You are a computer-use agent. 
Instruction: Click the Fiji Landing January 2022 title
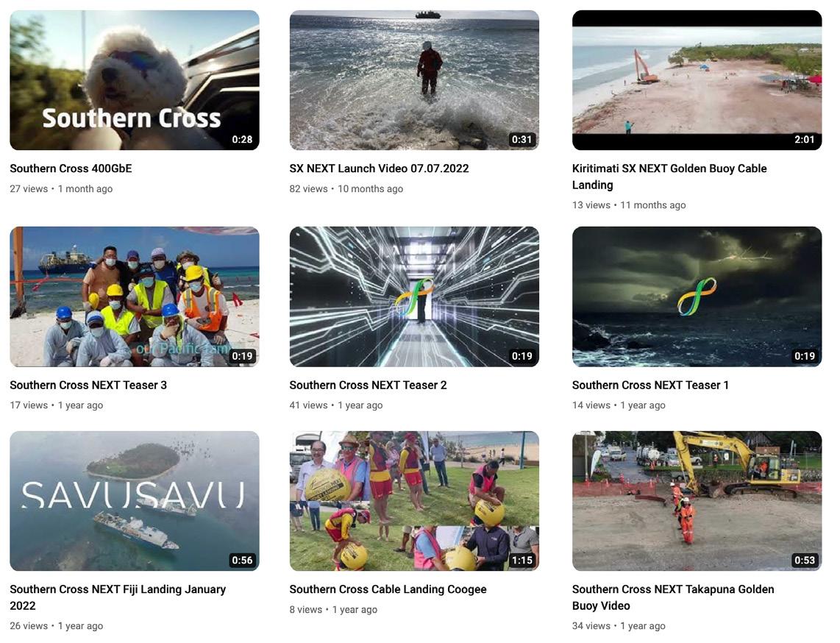click(118, 597)
